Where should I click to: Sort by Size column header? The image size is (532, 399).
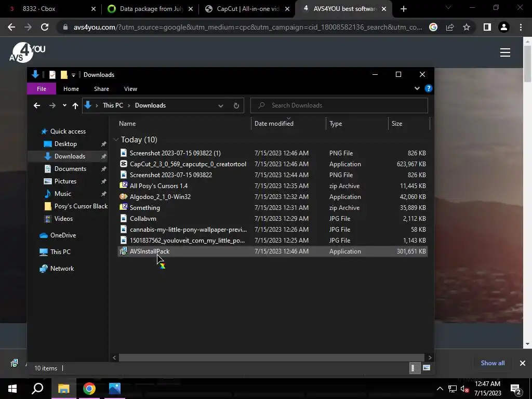pyautogui.click(x=409, y=124)
